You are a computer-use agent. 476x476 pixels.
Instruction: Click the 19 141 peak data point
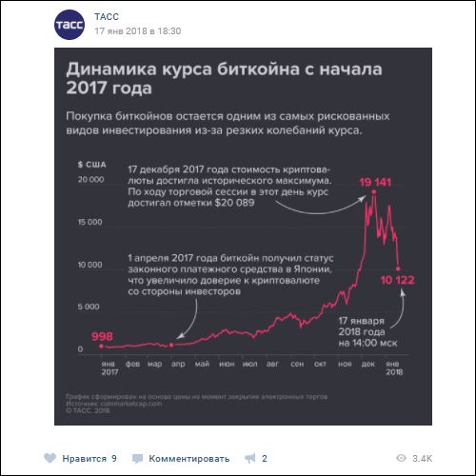(374, 191)
